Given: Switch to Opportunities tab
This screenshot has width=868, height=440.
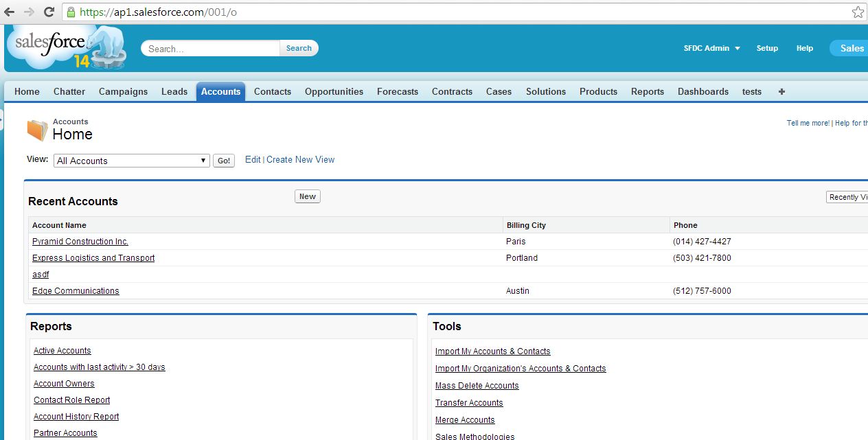Looking at the screenshot, I should point(334,91).
